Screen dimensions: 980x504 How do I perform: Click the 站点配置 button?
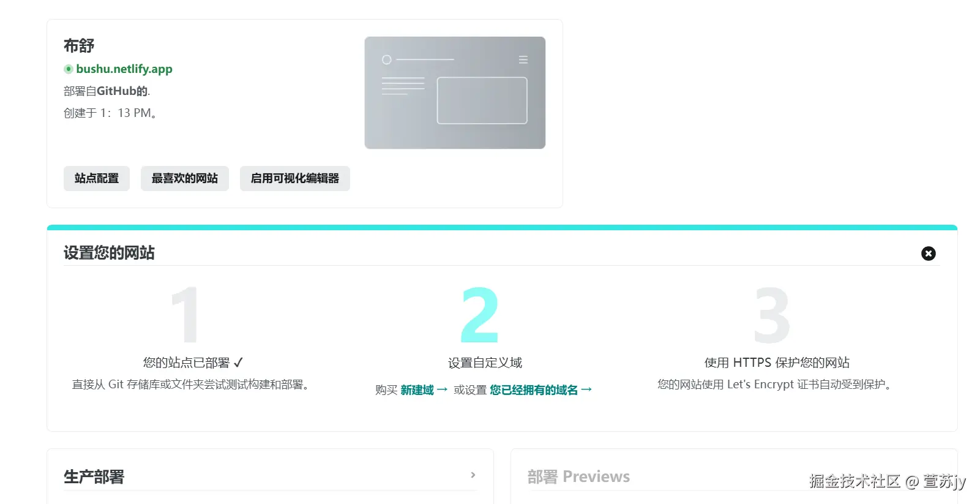(x=97, y=178)
